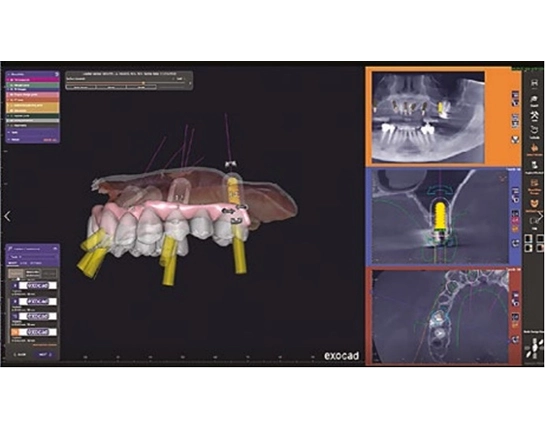The height and width of the screenshot is (429, 546).
Task: Click the orange hand icon in right toolbar
Action: point(534,148)
